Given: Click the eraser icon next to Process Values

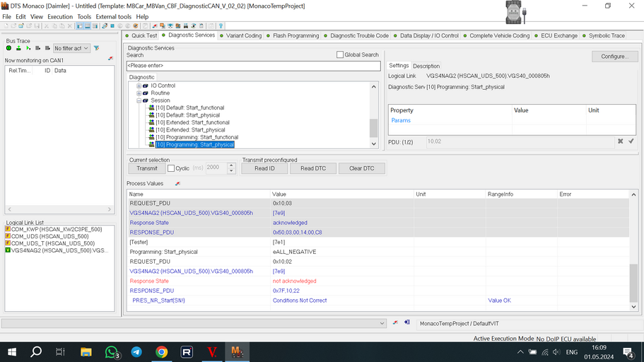Looking at the screenshot, I should 177,184.
